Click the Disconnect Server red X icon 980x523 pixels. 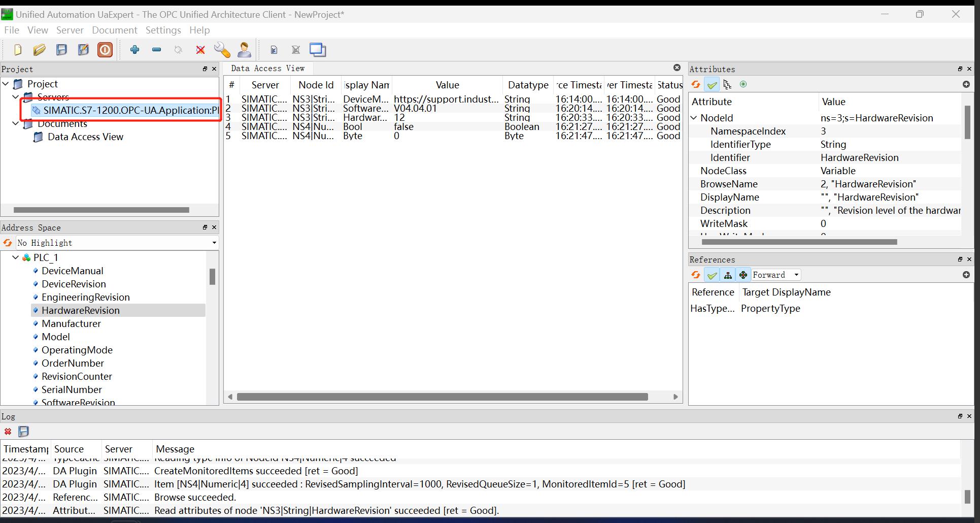click(200, 50)
